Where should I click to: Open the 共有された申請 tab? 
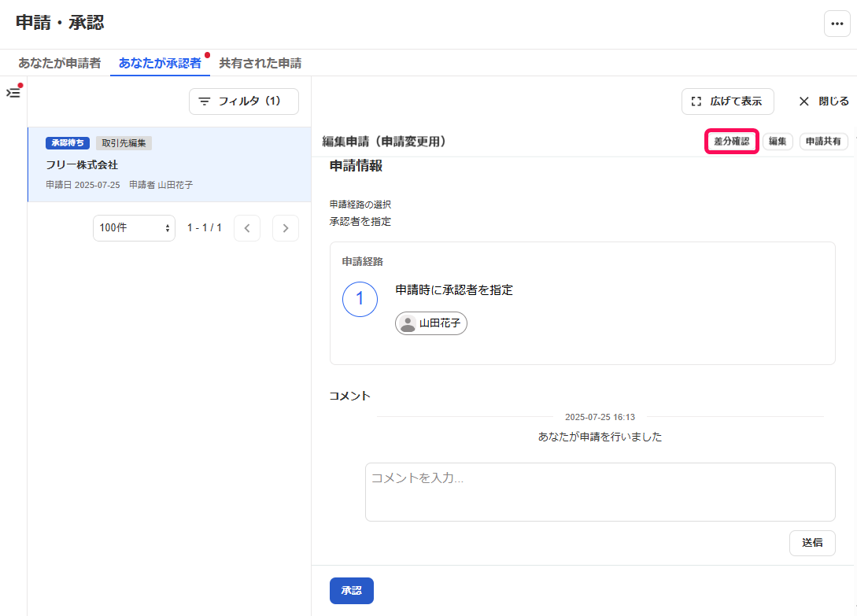(x=260, y=64)
